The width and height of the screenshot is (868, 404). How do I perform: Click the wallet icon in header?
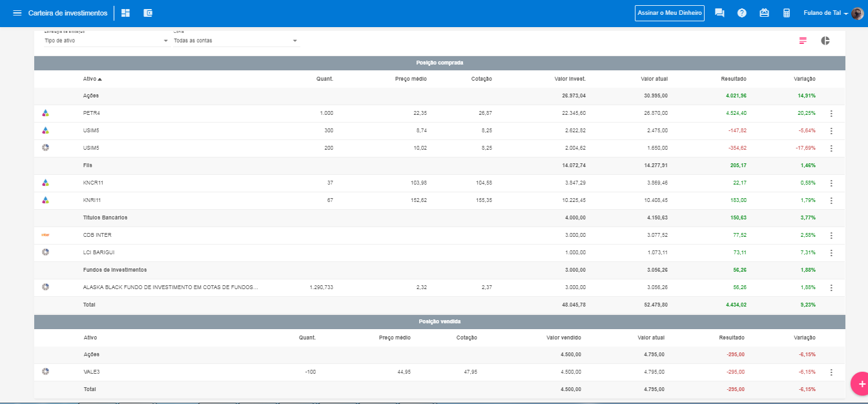tap(148, 13)
